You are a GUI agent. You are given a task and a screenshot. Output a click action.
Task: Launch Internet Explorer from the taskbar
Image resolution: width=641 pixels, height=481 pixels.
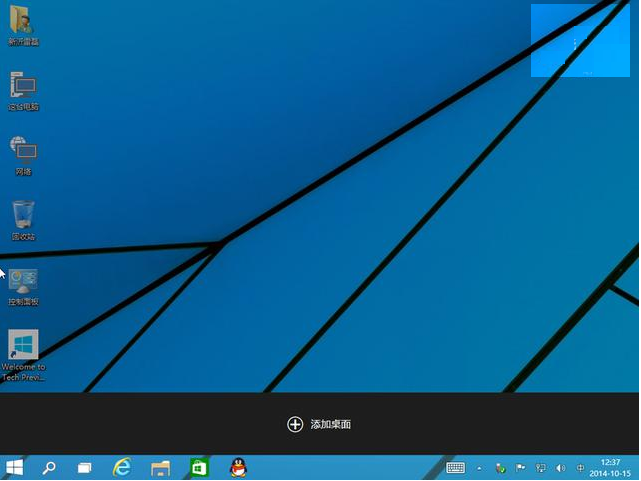click(122, 467)
